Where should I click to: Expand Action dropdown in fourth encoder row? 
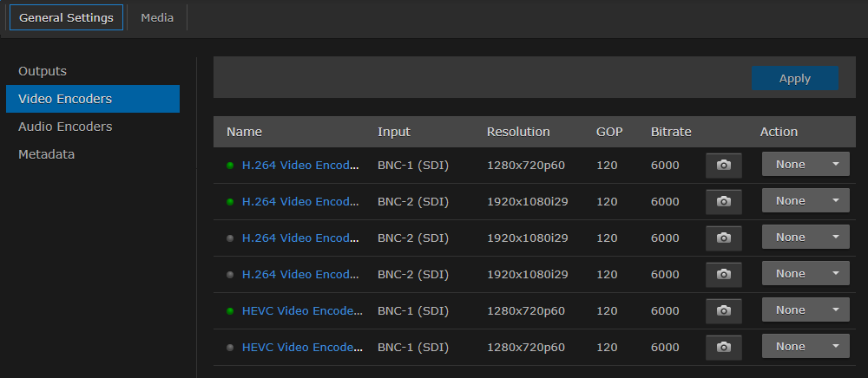click(x=805, y=274)
